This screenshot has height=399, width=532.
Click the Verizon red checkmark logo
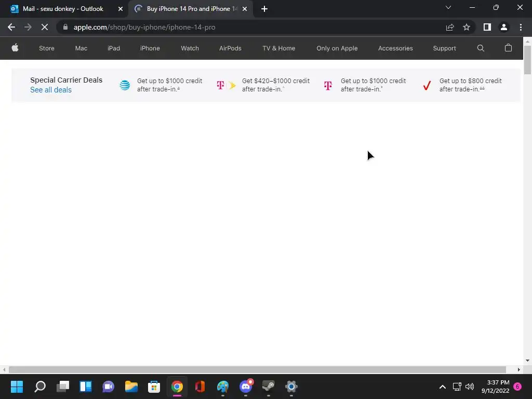click(x=427, y=85)
